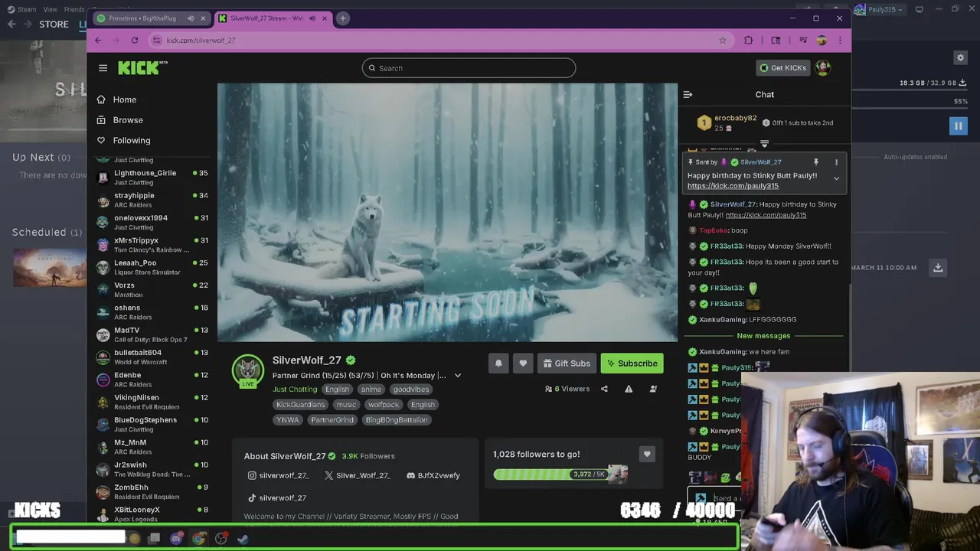The width and height of the screenshot is (980, 551).
Task: Focus the Kick Search field
Action: tap(469, 68)
